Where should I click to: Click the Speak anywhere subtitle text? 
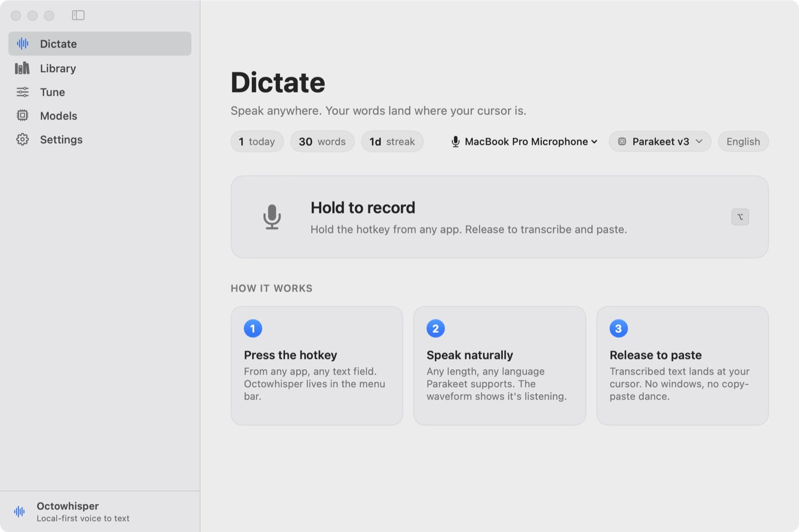click(379, 111)
